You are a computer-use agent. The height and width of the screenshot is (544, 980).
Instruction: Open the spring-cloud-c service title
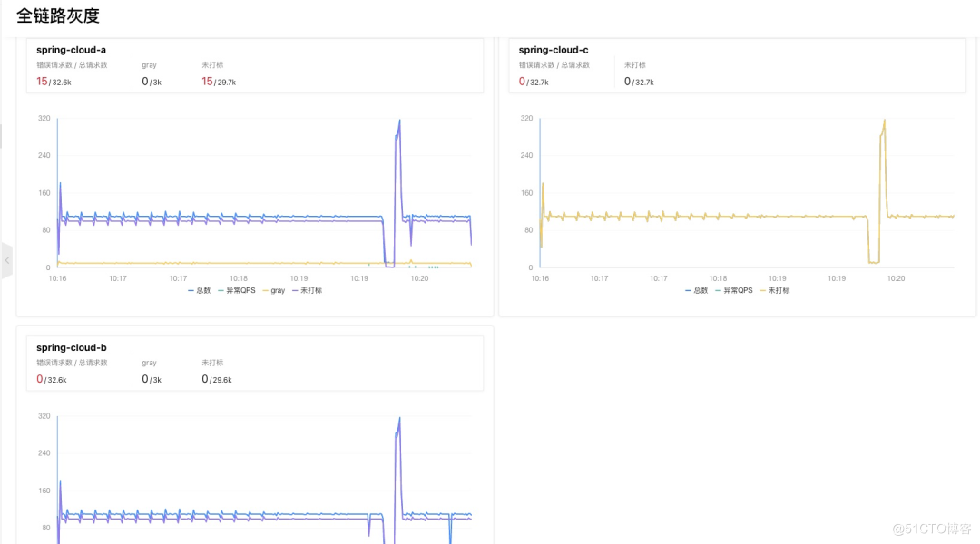point(554,50)
